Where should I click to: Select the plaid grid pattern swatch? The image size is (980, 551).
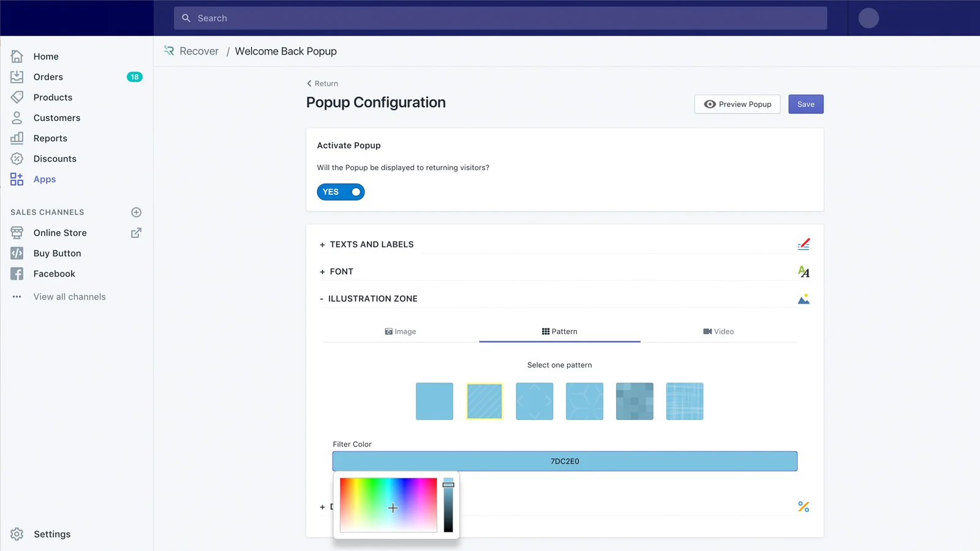(x=685, y=402)
